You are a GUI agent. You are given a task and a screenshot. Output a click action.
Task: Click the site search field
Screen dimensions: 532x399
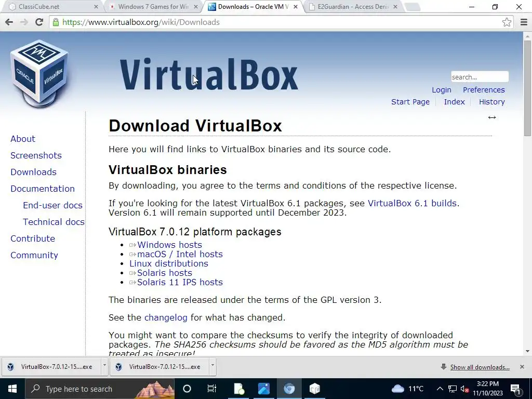coord(480,77)
